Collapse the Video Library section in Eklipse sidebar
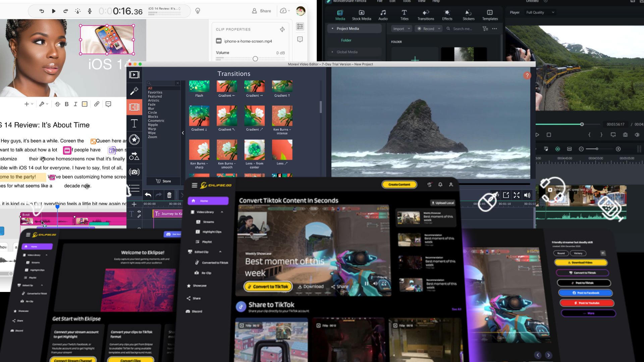The height and width of the screenshot is (362, 644). [221, 212]
